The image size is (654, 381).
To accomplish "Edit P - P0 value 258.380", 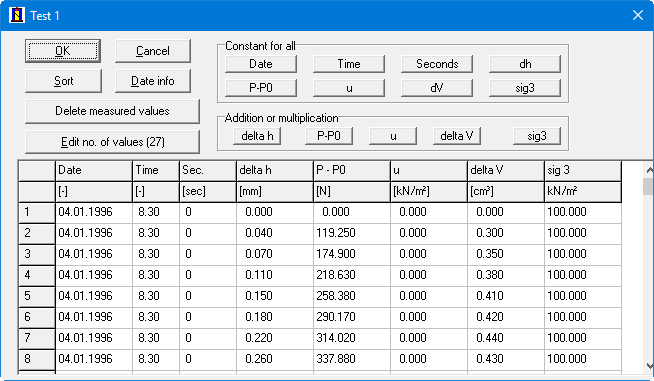I will pos(352,296).
